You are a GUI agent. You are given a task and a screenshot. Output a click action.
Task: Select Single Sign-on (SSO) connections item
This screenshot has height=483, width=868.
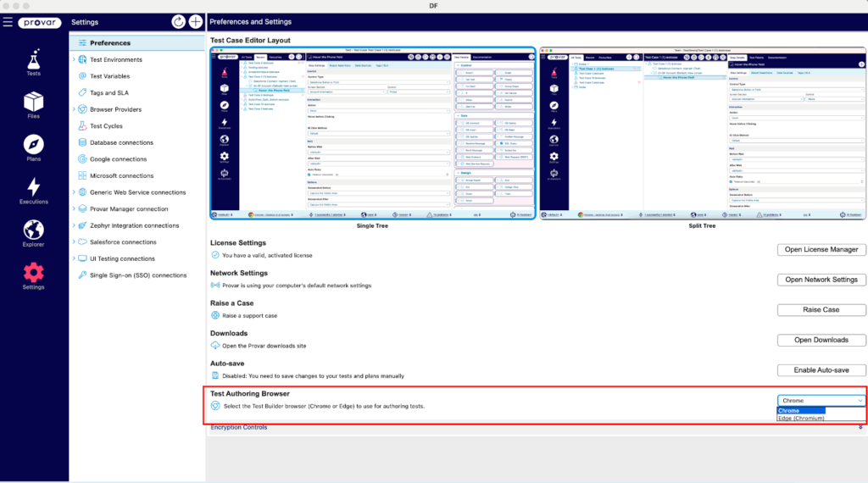[138, 275]
